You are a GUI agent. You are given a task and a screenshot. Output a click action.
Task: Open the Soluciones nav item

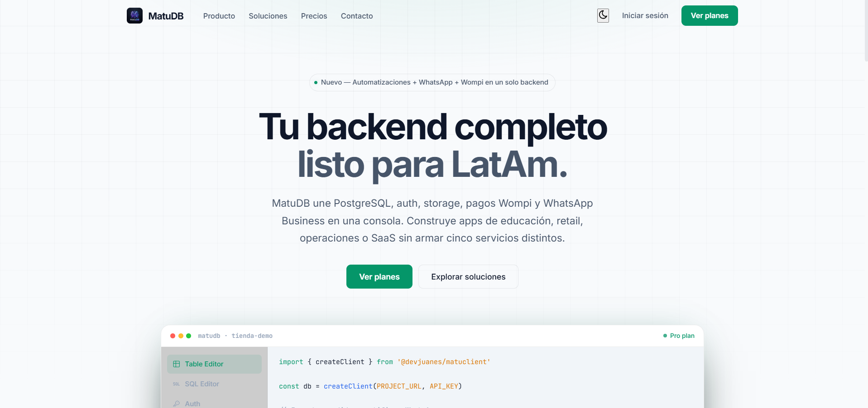click(268, 16)
